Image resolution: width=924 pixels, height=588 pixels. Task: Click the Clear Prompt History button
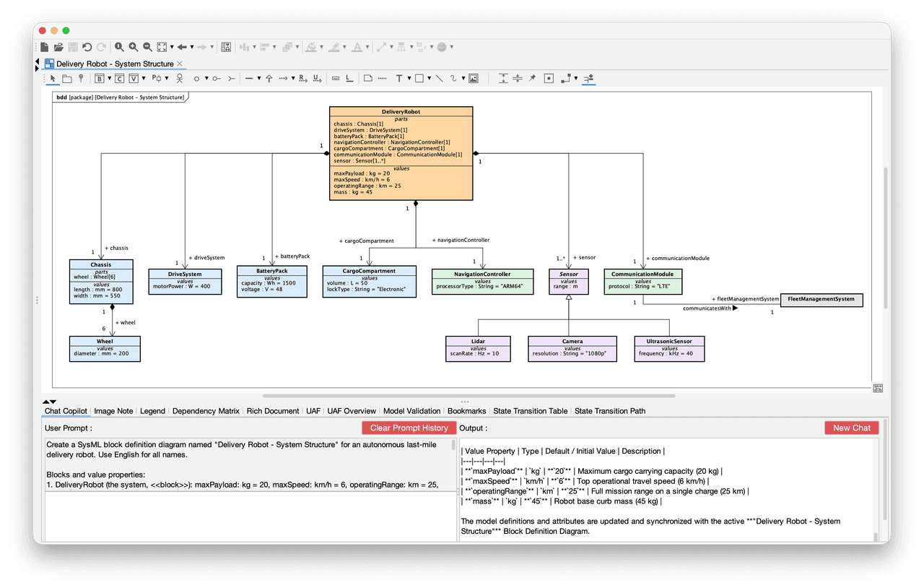pos(409,428)
